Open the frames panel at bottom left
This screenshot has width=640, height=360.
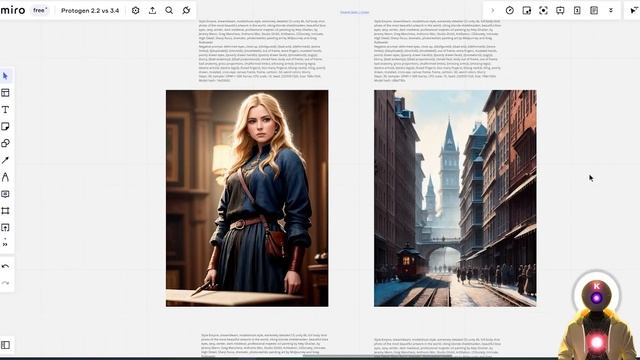5,345
